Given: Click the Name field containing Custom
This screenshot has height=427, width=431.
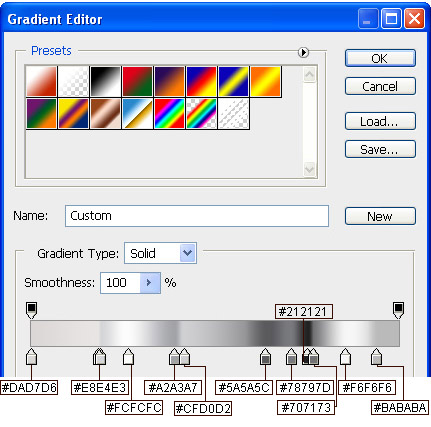Looking at the screenshot, I should pyautogui.click(x=197, y=216).
